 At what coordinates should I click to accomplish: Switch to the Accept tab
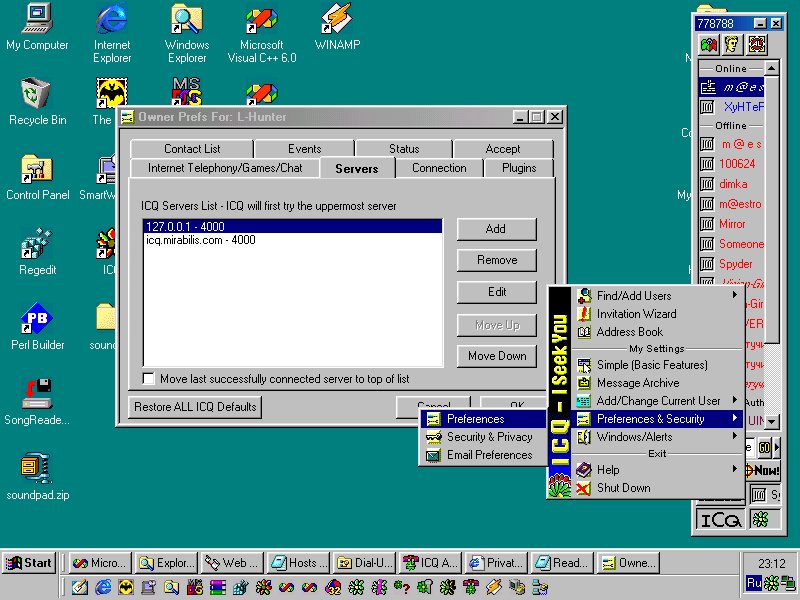click(503, 149)
